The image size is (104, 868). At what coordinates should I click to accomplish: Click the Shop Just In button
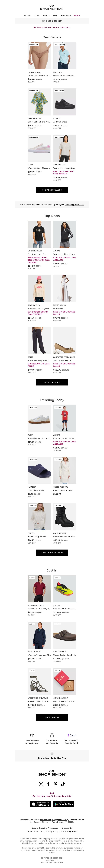[x=52, y=717]
